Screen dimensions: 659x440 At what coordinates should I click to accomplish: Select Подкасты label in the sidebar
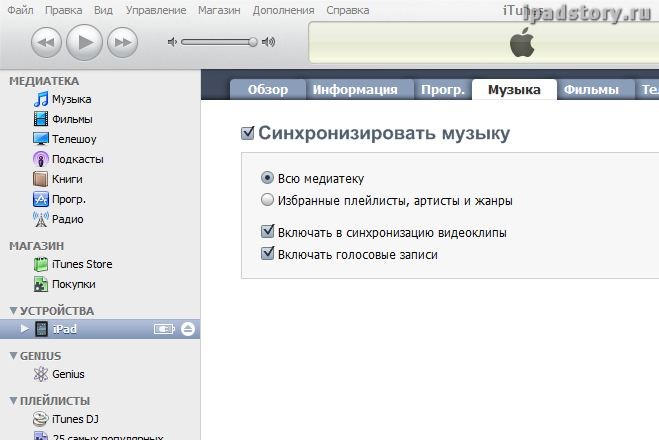coord(78,159)
